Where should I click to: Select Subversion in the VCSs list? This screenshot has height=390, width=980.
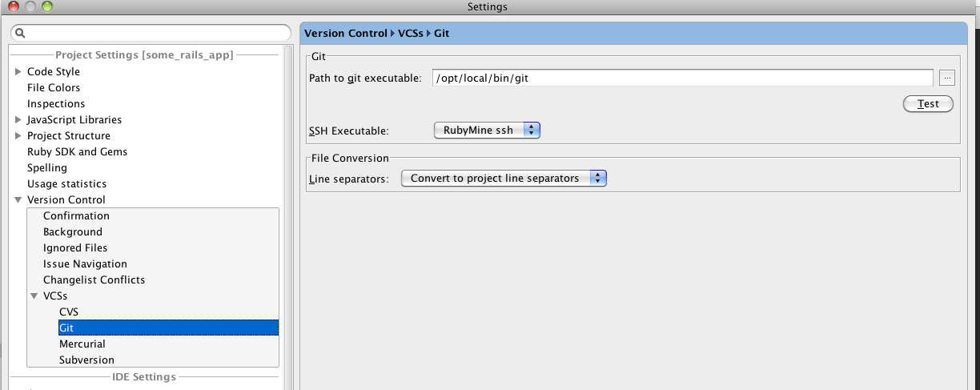coord(86,360)
